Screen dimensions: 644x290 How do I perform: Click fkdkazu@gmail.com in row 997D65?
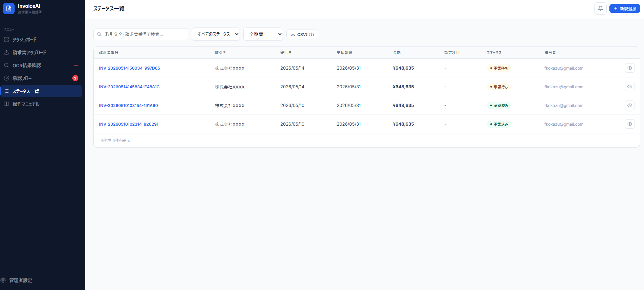click(x=564, y=68)
